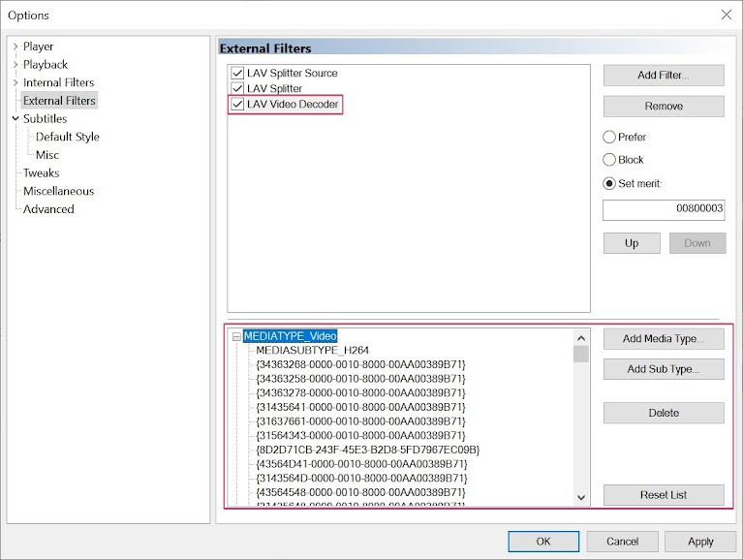Select the Prefer radio button
Image resolution: width=743 pixels, height=560 pixels.
609,138
